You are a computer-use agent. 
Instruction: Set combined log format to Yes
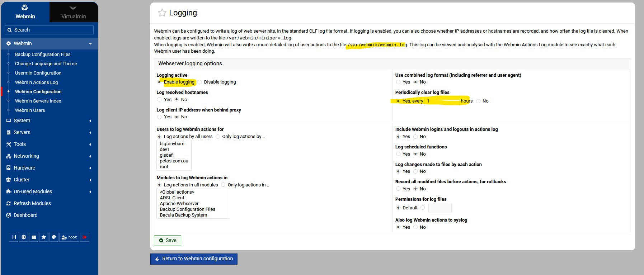coord(398,82)
